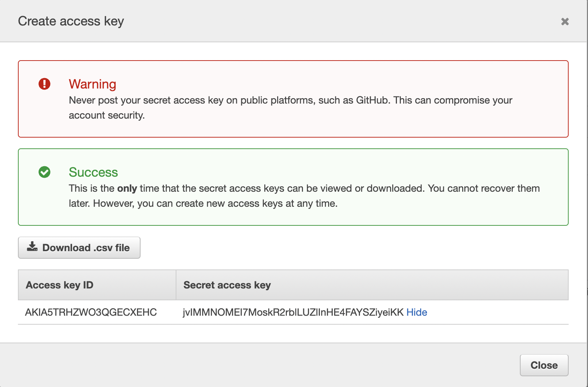Click the download arrow icon

point(32,247)
